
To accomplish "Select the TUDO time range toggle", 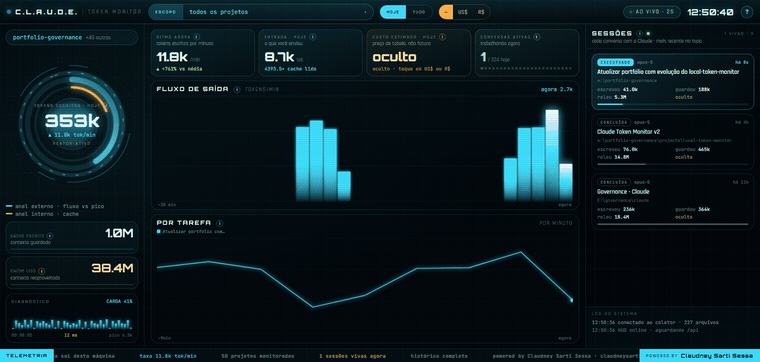I will pyautogui.click(x=419, y=12).
